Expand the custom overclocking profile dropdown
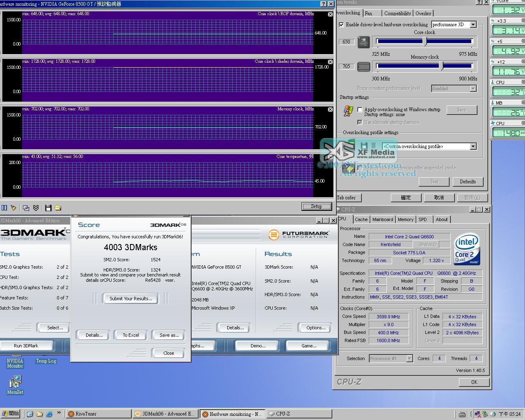Screen dimensions: 525x420 (x=473, y=146)
